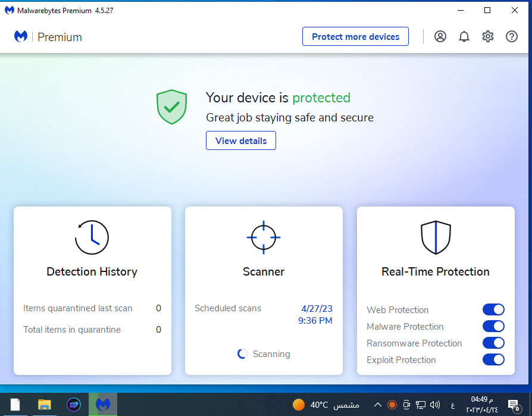
Task: Click the Items quarantined last scan label
Action: coord(78,308)
